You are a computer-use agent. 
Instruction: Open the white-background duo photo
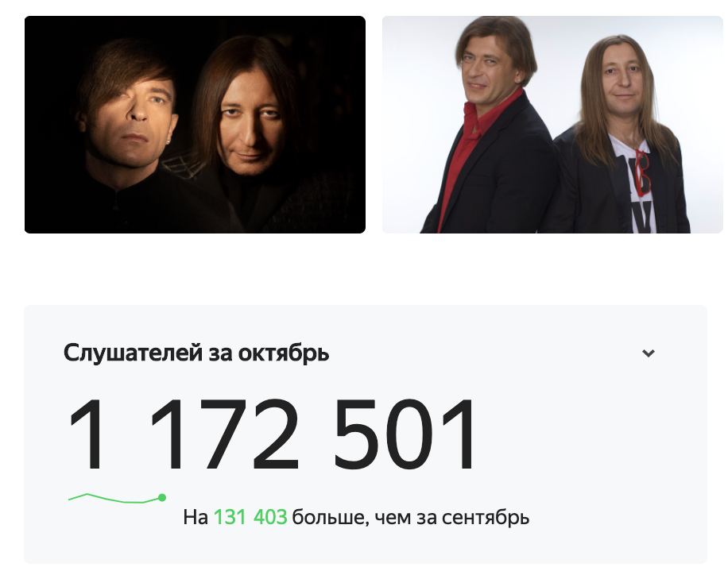coord(552,125)
